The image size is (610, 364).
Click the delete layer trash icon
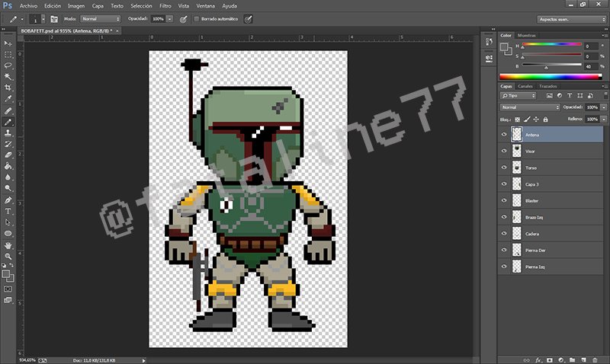click(595, 360)
